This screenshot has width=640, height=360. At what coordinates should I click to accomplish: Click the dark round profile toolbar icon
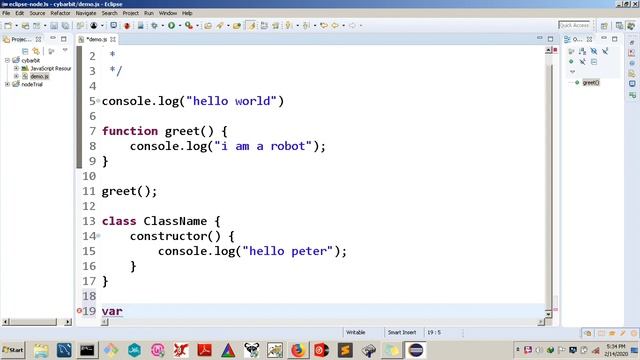click(x=94, y=26)
